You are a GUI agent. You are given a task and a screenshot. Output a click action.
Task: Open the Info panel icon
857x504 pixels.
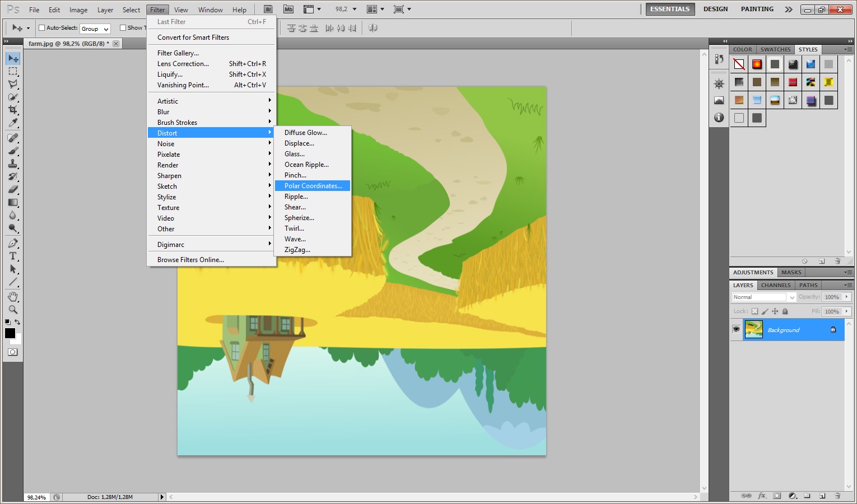click(x=719, y=118)
